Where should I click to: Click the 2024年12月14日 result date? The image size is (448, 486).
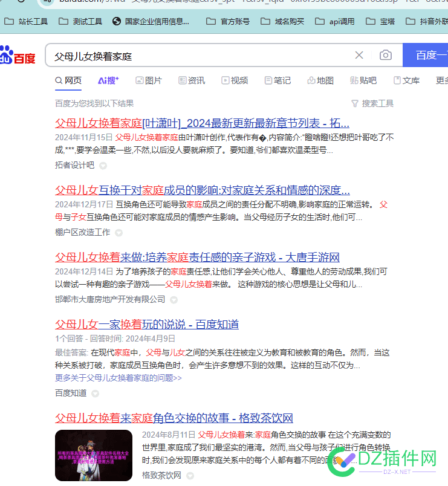pos(83,272)
